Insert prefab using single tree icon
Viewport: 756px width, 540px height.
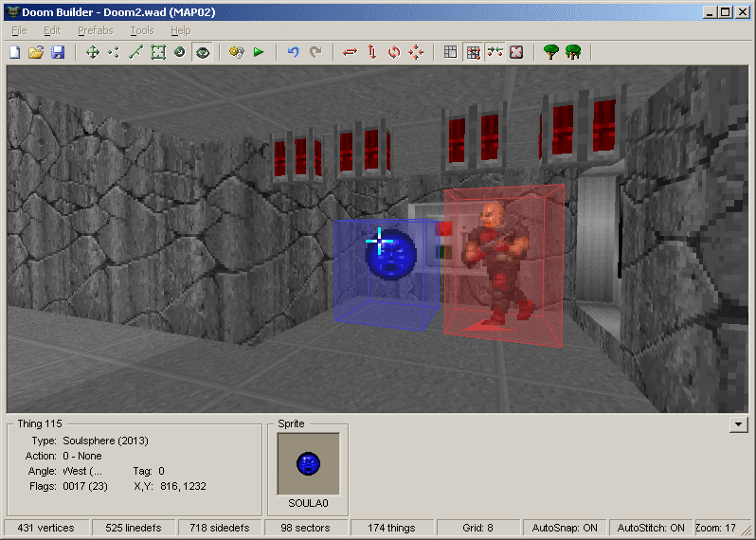pos(551,52)
